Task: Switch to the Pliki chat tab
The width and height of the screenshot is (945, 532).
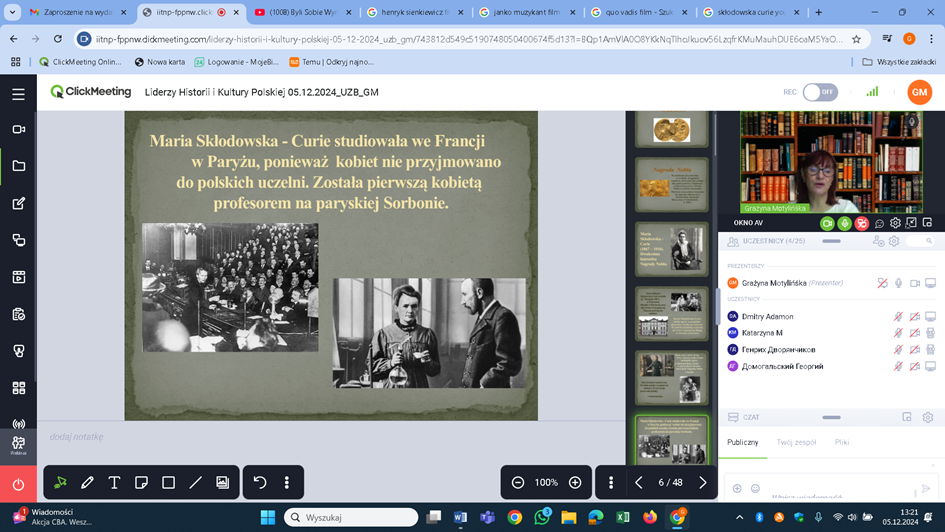Action: pos(842,442)
